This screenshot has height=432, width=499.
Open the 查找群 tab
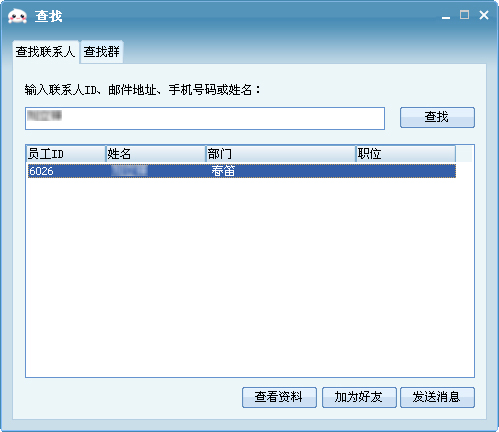[x=102, y=52]
